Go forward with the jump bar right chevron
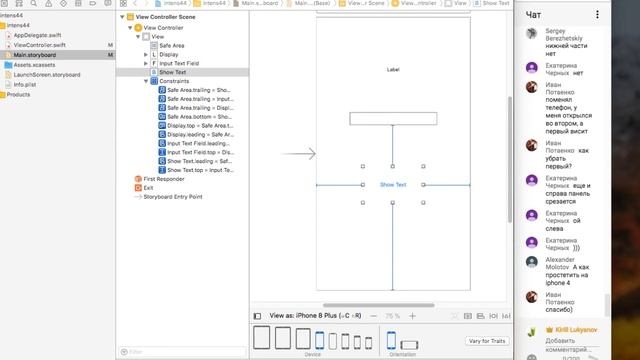640x360 pixels. coord(146,3)
